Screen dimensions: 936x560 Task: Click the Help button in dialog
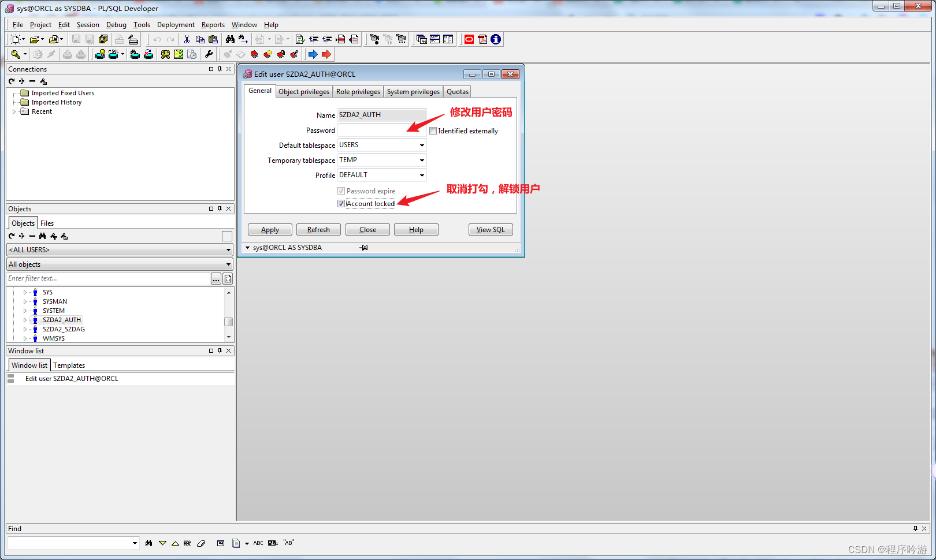coord(416,230)
